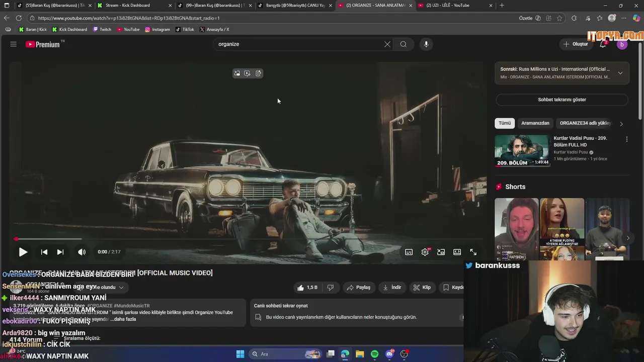The width and height of the screenshot is (644, 362).
Task: Open the YouTube hamburger guide menu
Action: point(14,44)
